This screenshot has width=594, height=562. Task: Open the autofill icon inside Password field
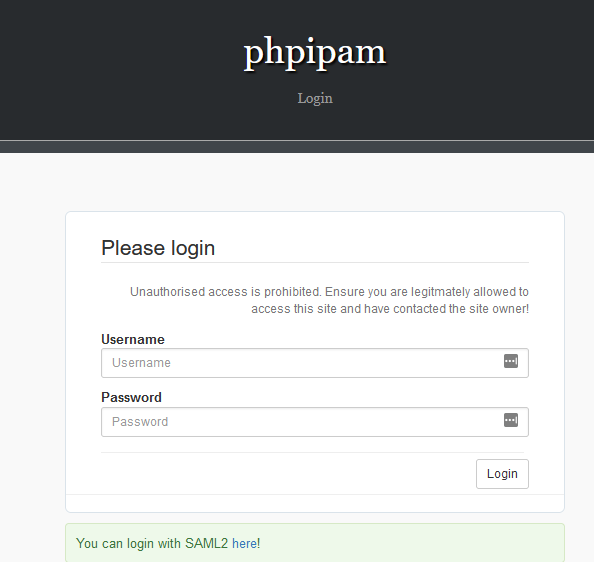point(511,420)
